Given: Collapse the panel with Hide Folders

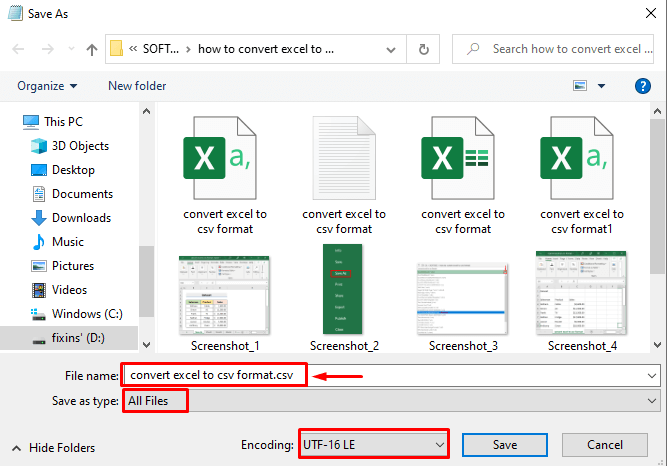Looking at the screenshot, I should point(54,448).
